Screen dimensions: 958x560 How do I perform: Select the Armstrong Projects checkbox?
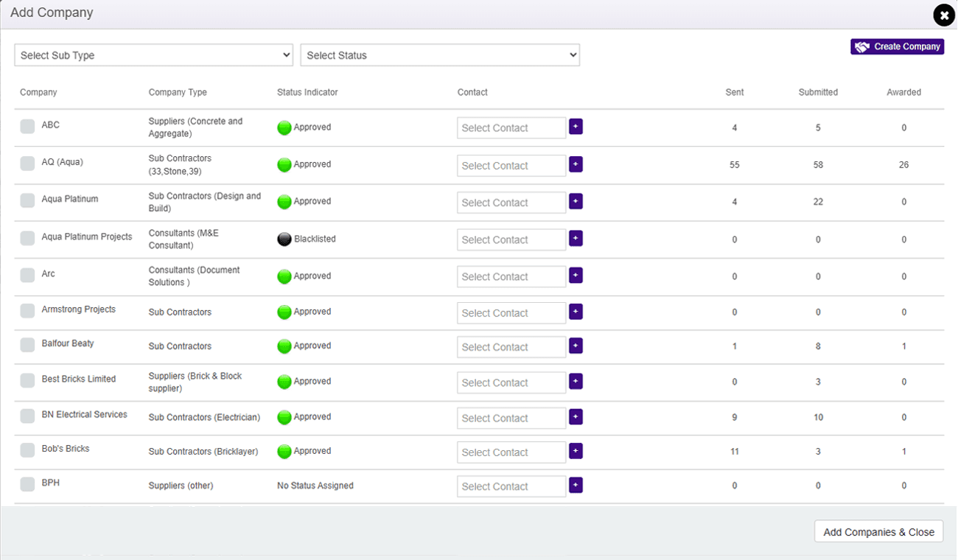click(x=27, y=310)
